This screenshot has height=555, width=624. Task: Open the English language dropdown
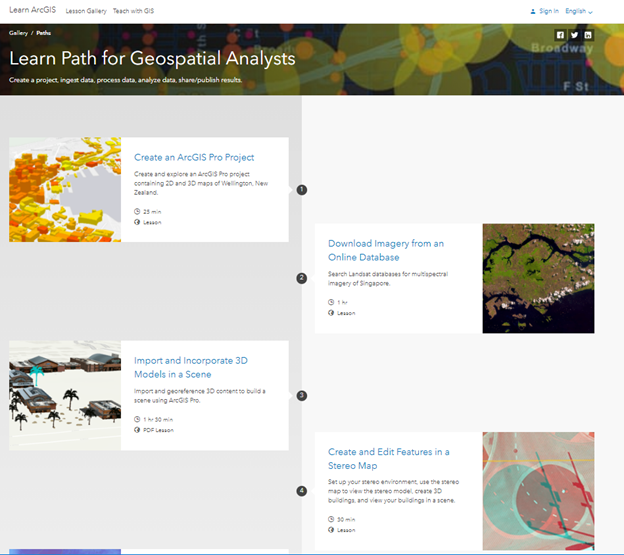(x=579, y=11)
